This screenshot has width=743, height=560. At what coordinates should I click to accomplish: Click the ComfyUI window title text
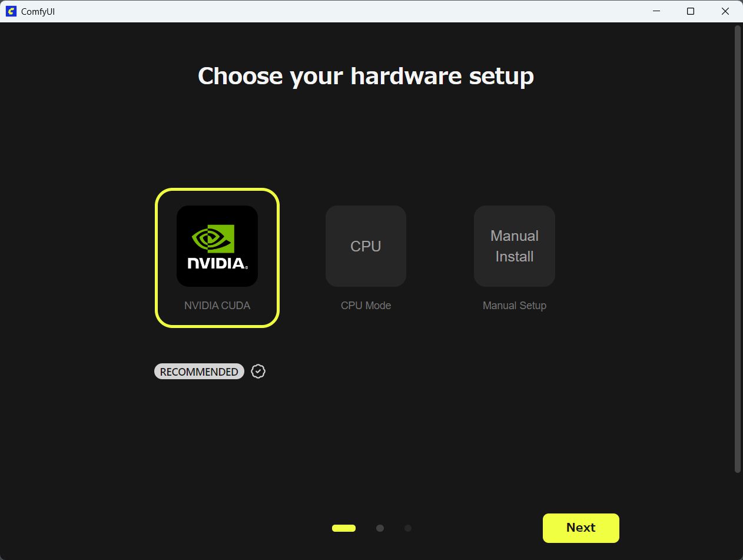coord(38,12)
